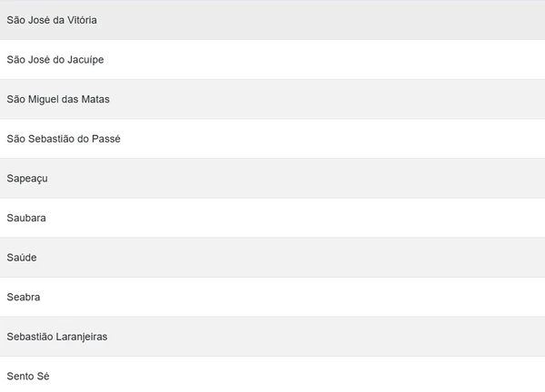545x392 pixels.
Task: Click empty area of the Saubara row
Action: point(363,218)
